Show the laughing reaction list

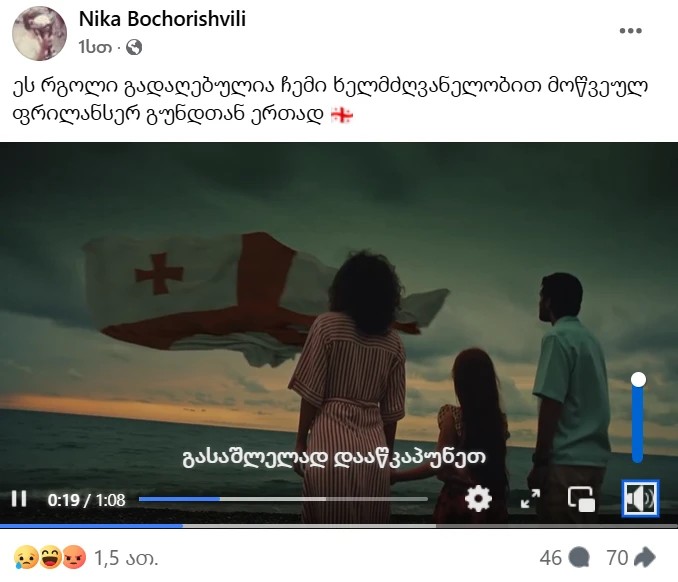pyautogui.click(x=51, y=558)
